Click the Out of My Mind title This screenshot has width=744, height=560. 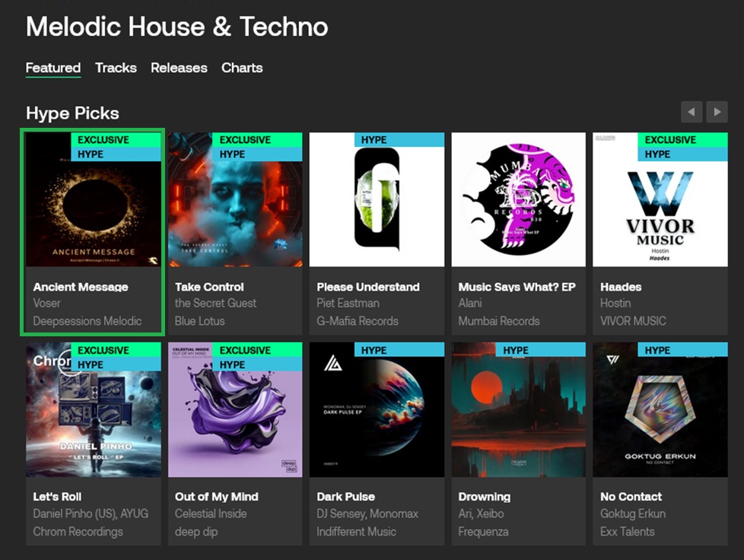216,496
